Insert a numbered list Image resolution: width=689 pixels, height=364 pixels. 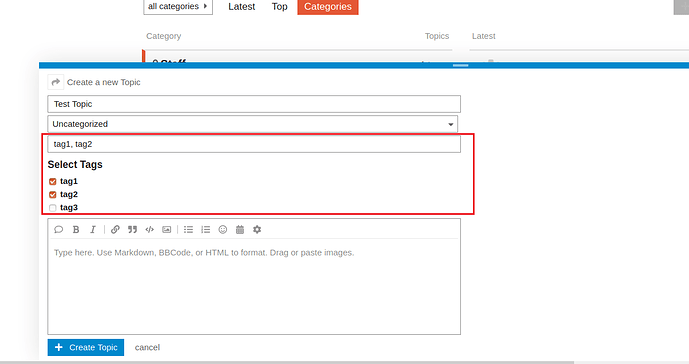click(x=206, y=229)
